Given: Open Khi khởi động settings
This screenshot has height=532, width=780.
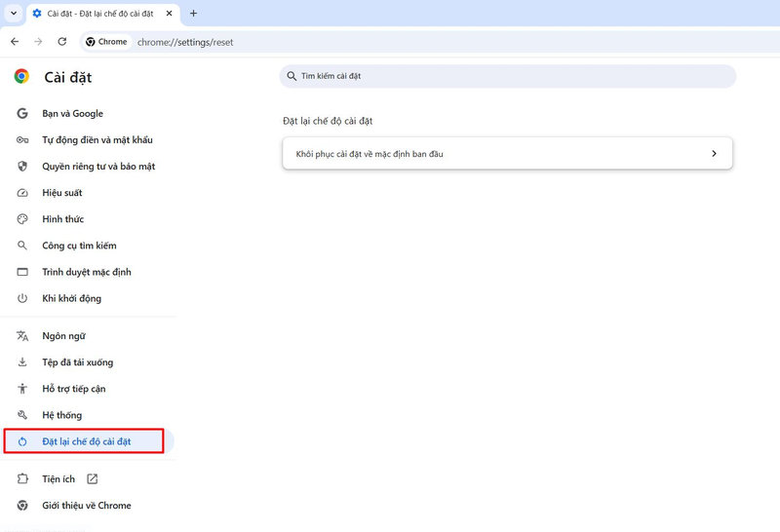Looking at the screenshot, I should pos(71,298).
